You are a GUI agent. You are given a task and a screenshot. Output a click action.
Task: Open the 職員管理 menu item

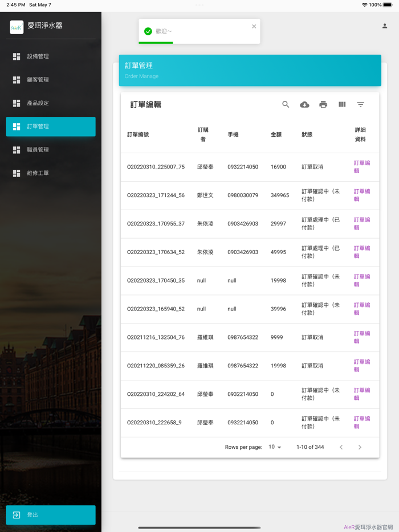tap(51, 150)
